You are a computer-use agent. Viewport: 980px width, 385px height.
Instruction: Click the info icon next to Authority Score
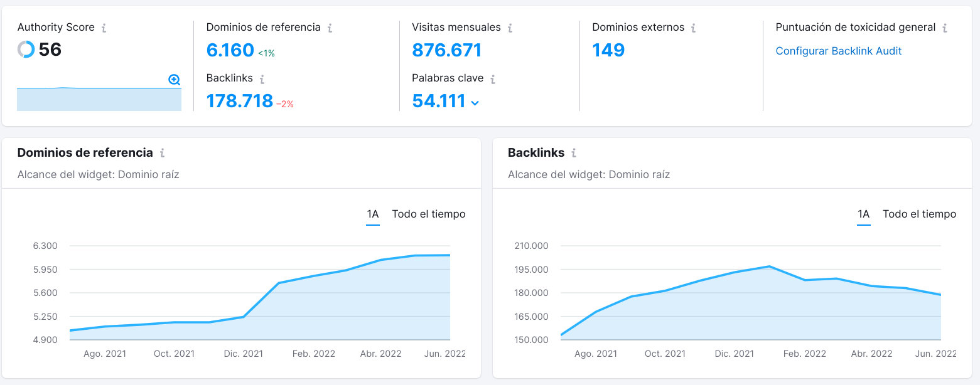click(x=104, y=28)
